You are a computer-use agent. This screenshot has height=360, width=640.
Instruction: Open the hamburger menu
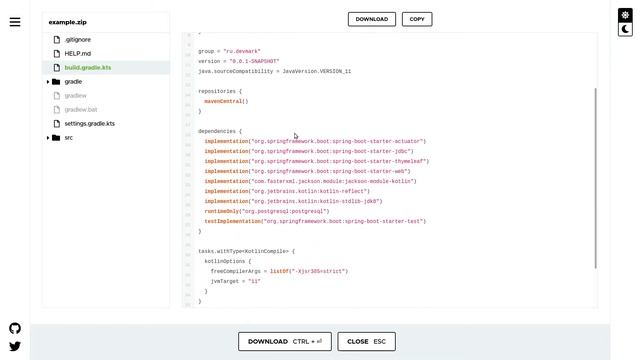[15, 22]
